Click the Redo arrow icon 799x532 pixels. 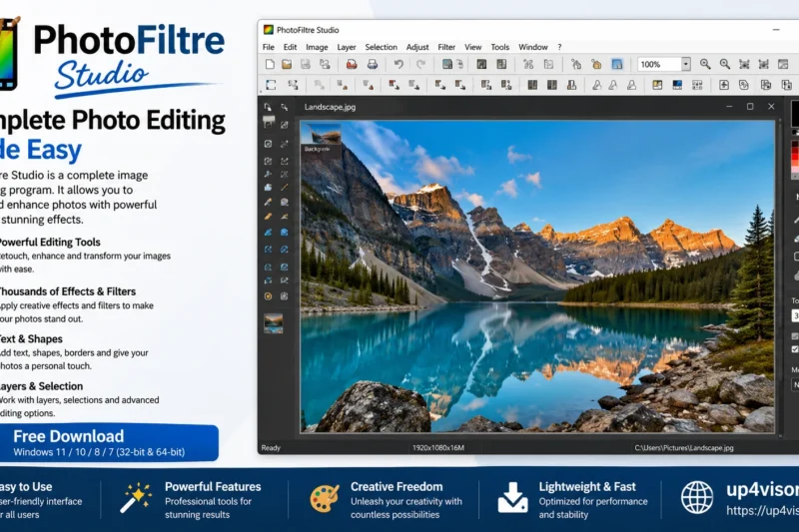[x=420, y=64]
